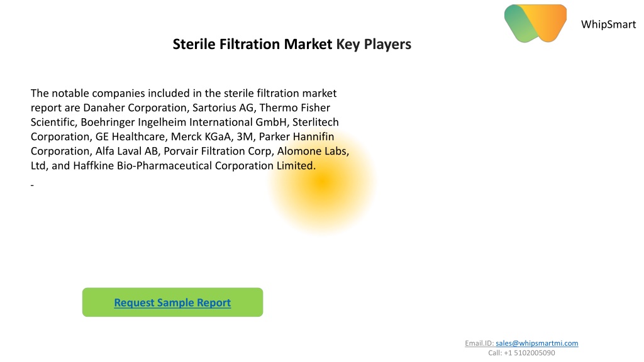
Task: Open the Request Sample Report link
Action: [x=172, y=303]
